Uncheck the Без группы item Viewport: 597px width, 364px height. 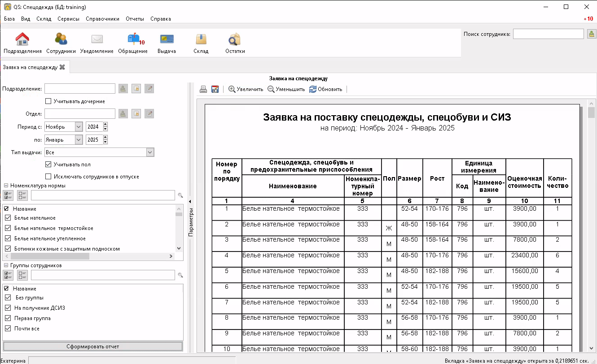click(8, 298)
